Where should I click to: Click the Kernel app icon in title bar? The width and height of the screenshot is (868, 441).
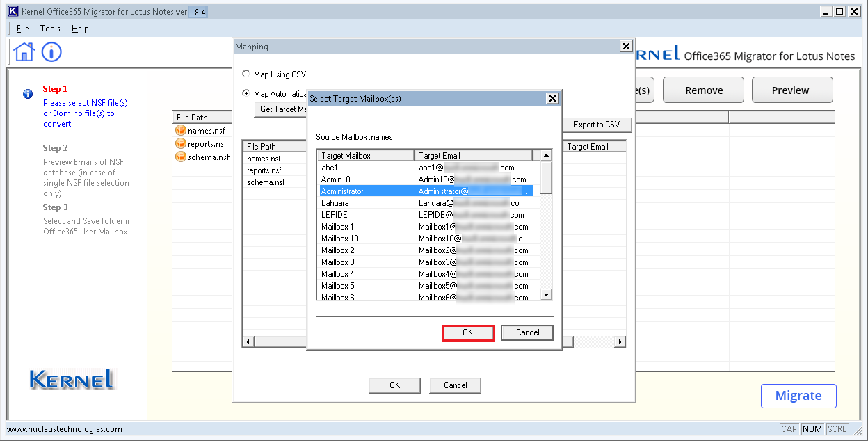pyautogui.click(x=12, y=11)
